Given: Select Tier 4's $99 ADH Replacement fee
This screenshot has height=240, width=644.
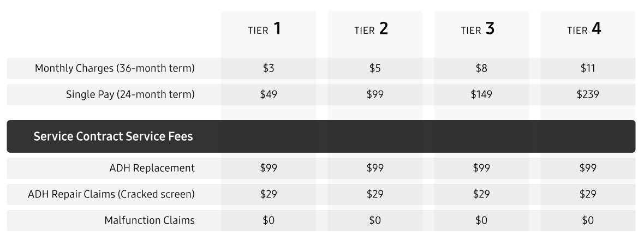Looking at the screenshot, I should 588,168.
